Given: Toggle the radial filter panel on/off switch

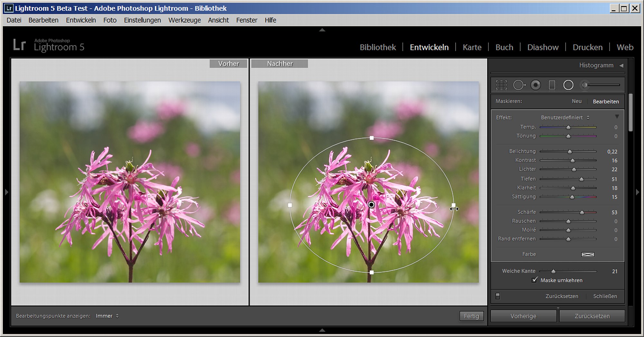Looking at the screenshot, I should (x=498, y=296).
